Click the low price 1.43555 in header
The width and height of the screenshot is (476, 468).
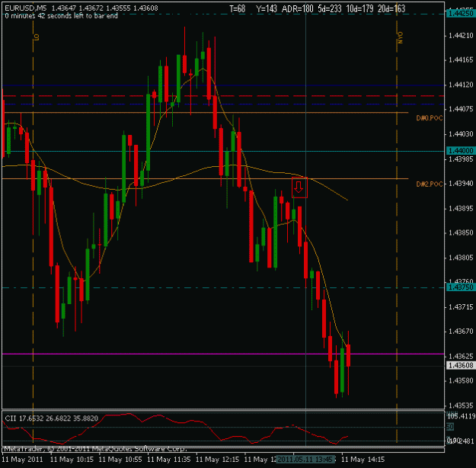pyautogui.click(x=118, y=8)
